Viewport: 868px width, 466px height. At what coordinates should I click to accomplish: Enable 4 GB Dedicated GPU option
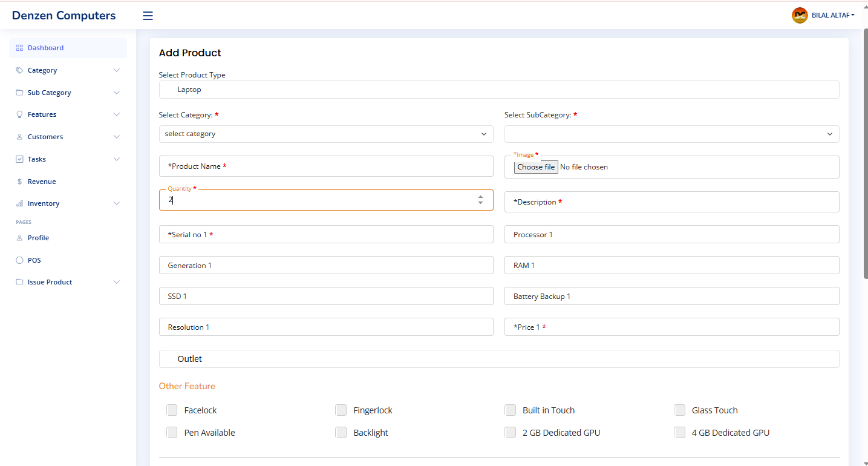pos(679,432)
